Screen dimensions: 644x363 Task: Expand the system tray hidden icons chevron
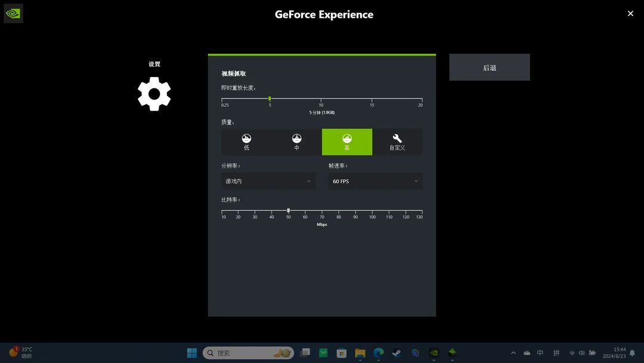tap(513, 353)
